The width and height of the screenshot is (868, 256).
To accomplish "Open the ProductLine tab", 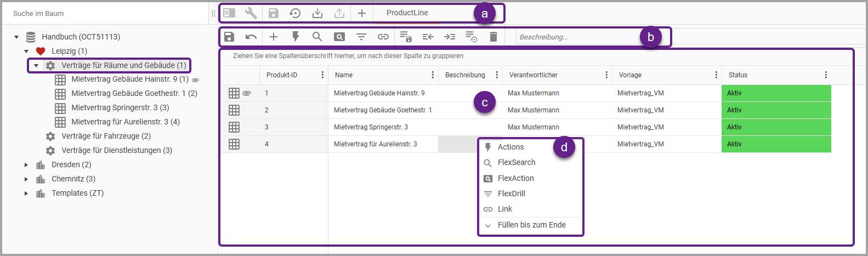I will pyautogui.click(x=407, y=13).
